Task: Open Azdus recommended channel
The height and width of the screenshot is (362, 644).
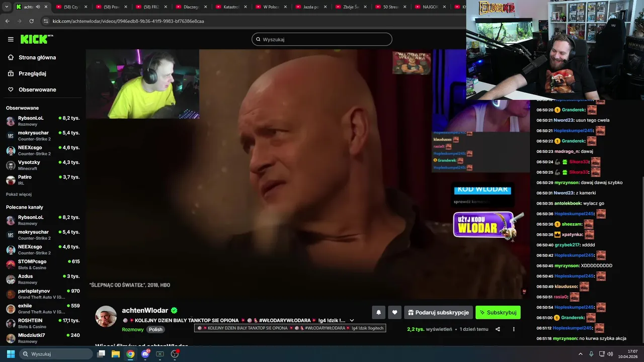Action: click(x=43, y=279)
